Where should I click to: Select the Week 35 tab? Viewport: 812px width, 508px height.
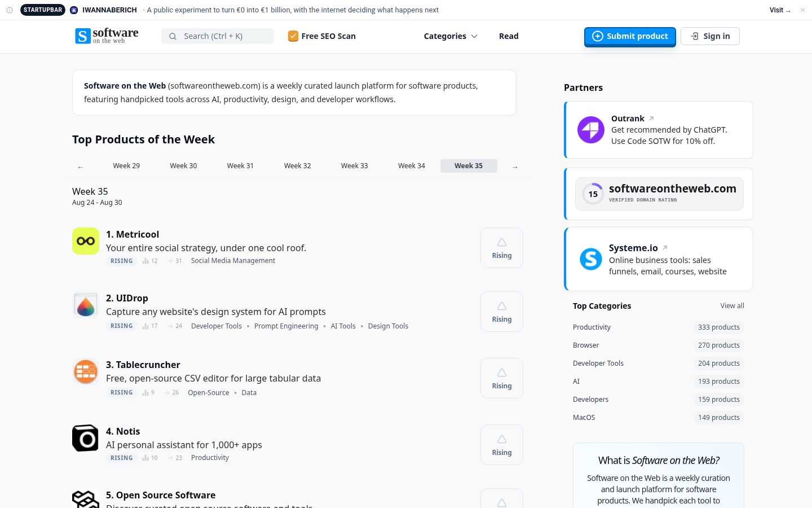click(x=469, y=165)
